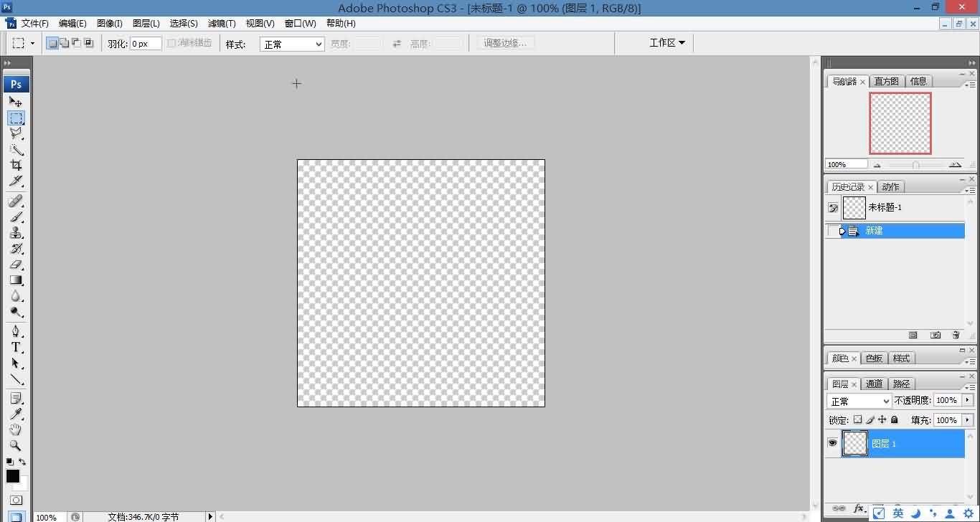Click the foreground color swatch
Screen dimensions: 980x522
click(x=13, y=476)
